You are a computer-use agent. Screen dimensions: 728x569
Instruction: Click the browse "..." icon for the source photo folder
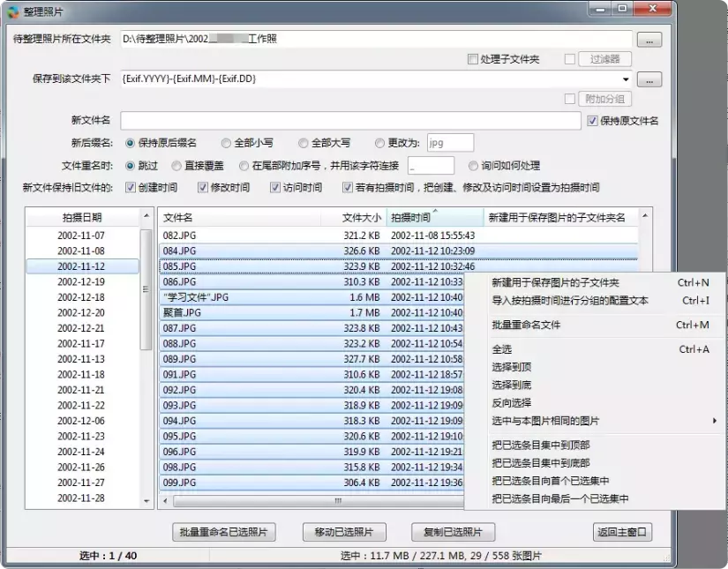point(649,39)
